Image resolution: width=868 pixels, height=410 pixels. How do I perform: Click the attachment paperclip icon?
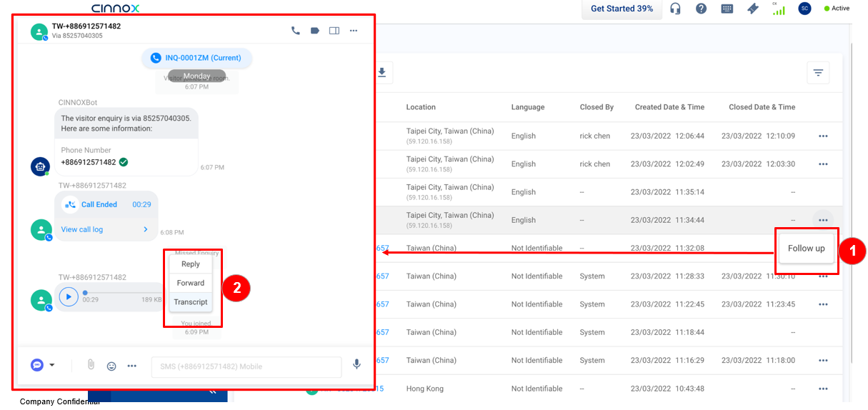(91, 365)
